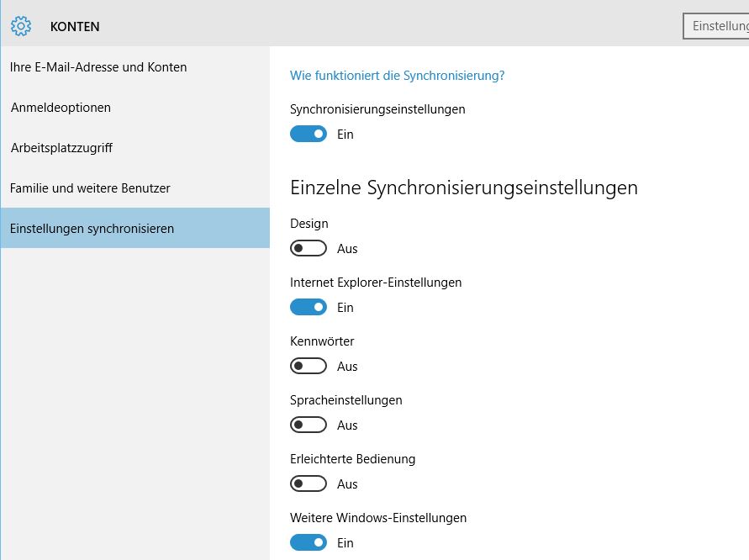Click the Einstellungen search field

(x=716, y=26)
